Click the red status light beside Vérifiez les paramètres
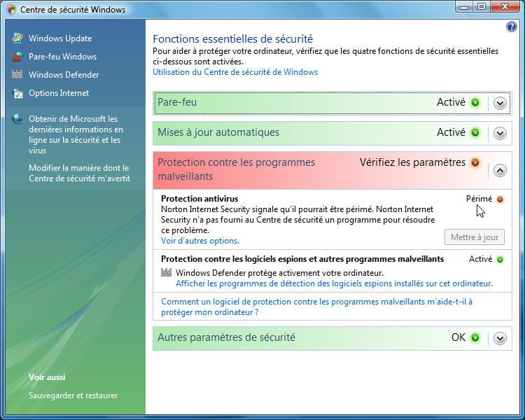 point(475,163)
